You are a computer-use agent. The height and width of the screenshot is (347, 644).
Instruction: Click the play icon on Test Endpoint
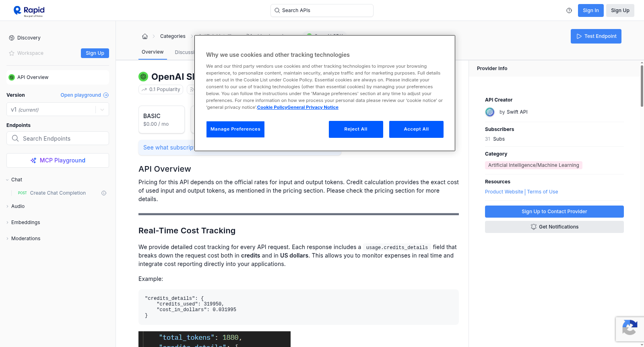pos(579,36)
